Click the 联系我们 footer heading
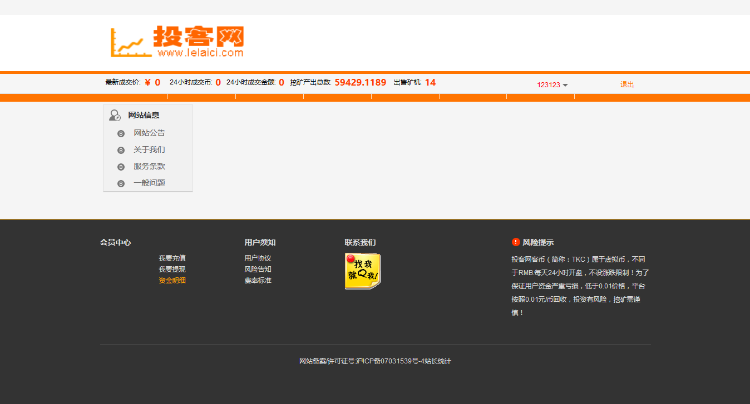Viewport: 750px width, 404px height. pos(360,242)
